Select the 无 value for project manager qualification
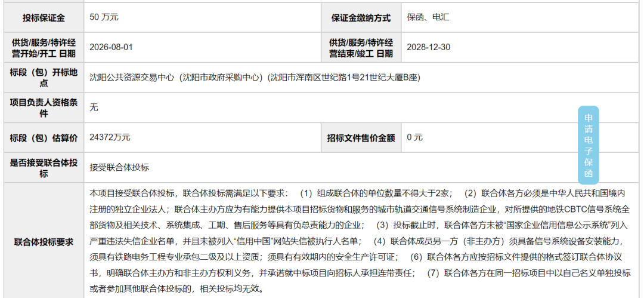Screen dimensions: 644x298 pos(94,107)
